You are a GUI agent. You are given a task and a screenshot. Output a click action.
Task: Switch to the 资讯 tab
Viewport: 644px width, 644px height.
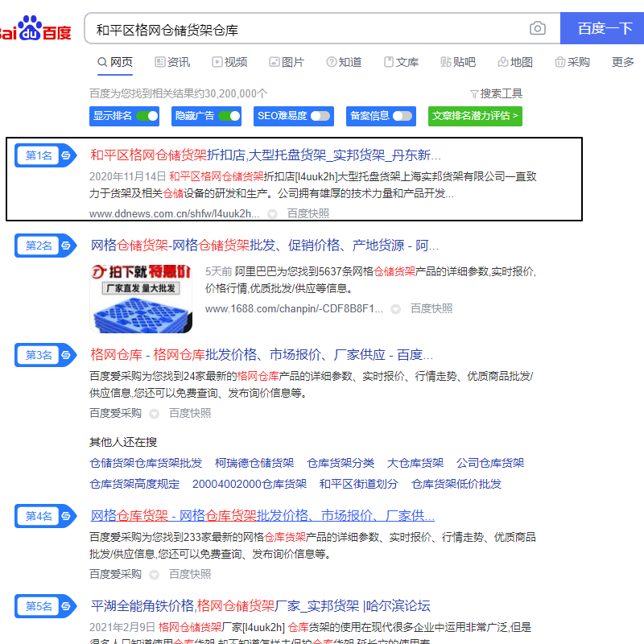pyautogui.click(x=172, y=62)
